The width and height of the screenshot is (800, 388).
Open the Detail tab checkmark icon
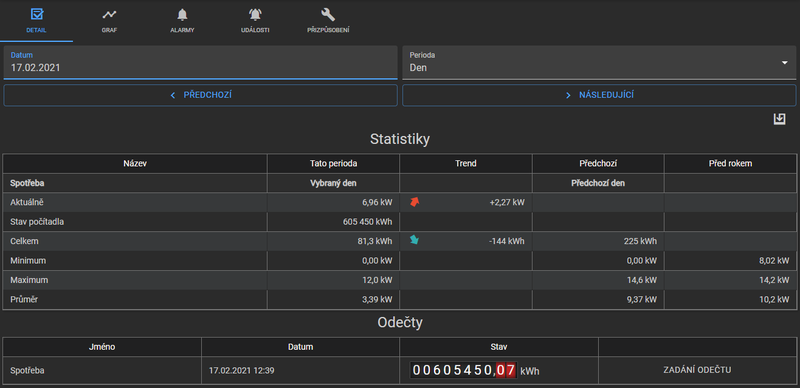point(37,14)
